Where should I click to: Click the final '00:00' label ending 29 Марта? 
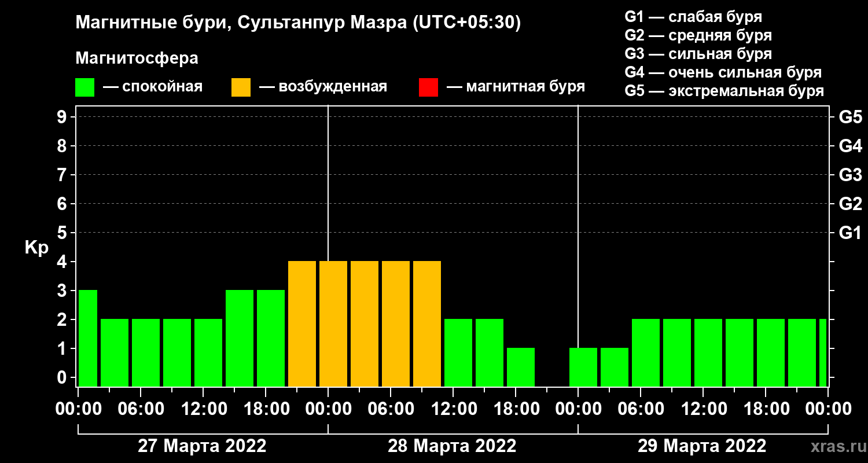point(828,409)
